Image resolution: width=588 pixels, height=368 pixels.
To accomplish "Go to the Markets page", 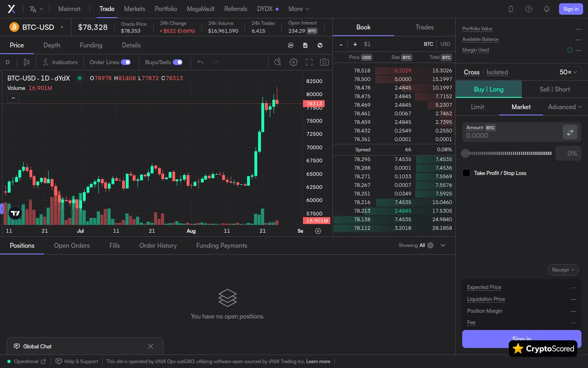I will (134, 9).
